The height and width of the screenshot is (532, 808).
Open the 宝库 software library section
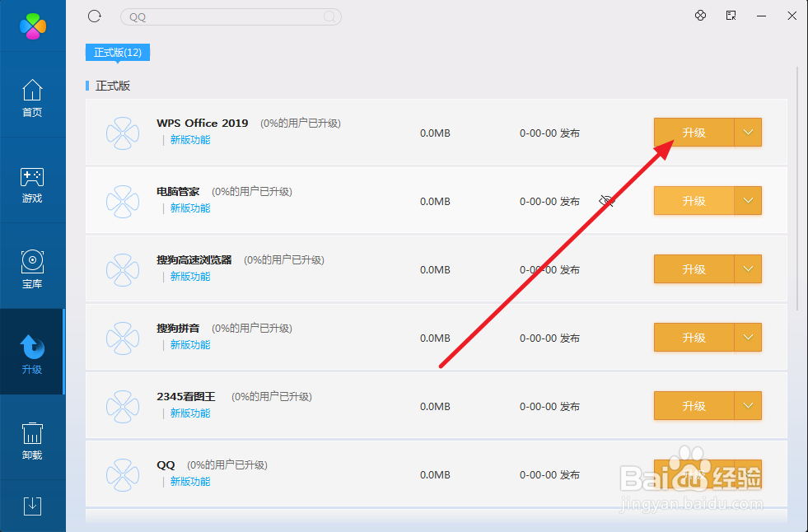click(x=32, y=269)
